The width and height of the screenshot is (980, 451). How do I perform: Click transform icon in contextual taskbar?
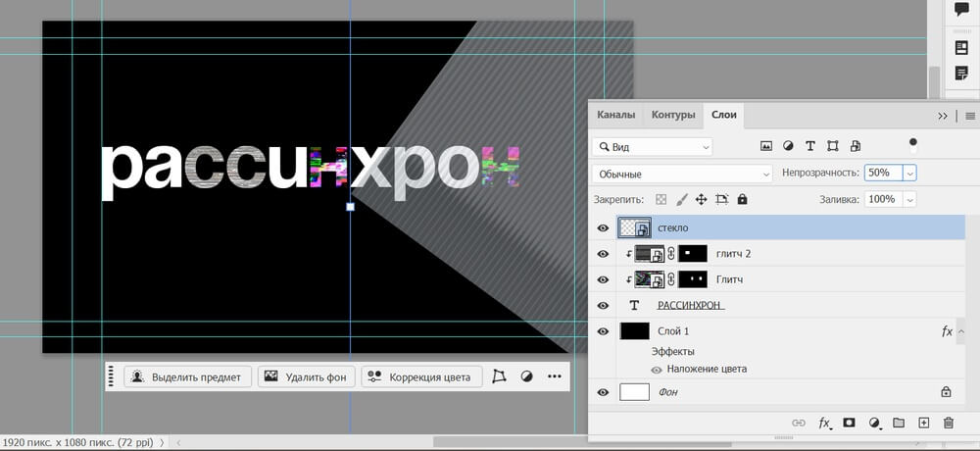tap(500, 376)
